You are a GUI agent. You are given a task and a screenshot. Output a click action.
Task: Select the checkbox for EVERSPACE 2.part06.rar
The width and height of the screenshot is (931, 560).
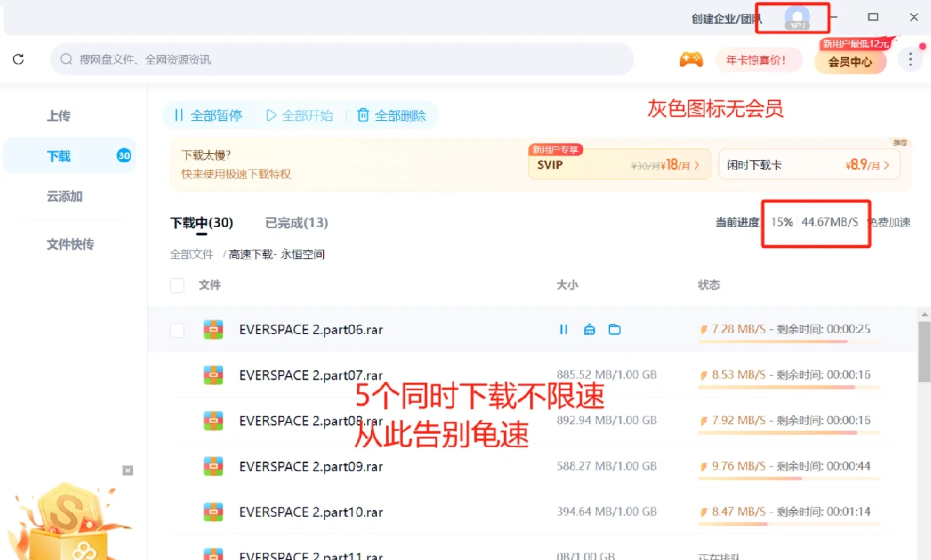177,330
